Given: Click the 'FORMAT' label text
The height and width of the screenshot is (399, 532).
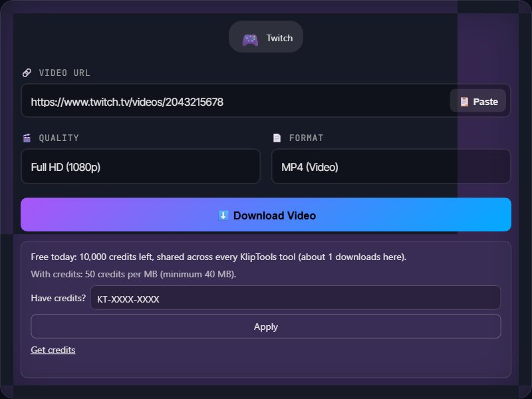Looking at the screenshot, I should [306, 138].
